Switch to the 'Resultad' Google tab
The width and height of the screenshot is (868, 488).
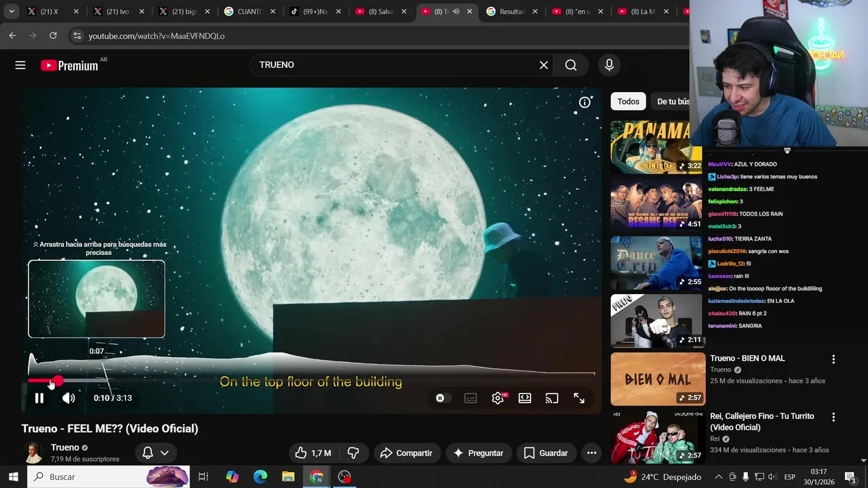[x=511, y=12]
